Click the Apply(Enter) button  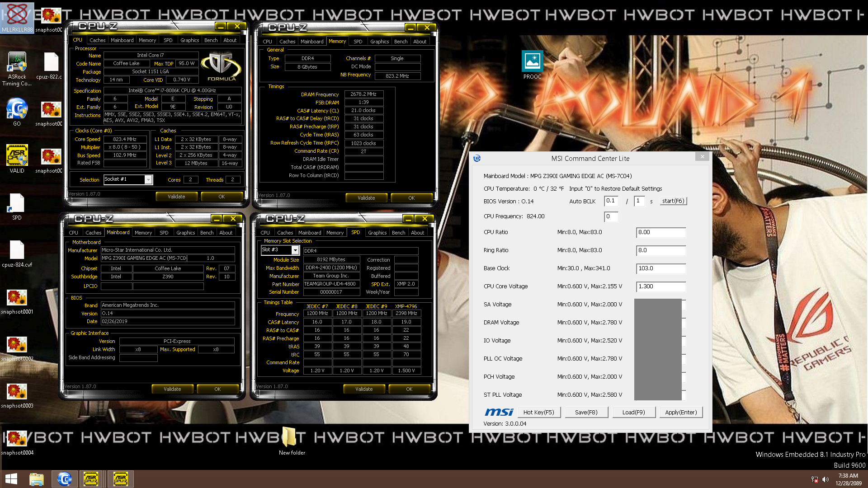[x=681, y=412]
